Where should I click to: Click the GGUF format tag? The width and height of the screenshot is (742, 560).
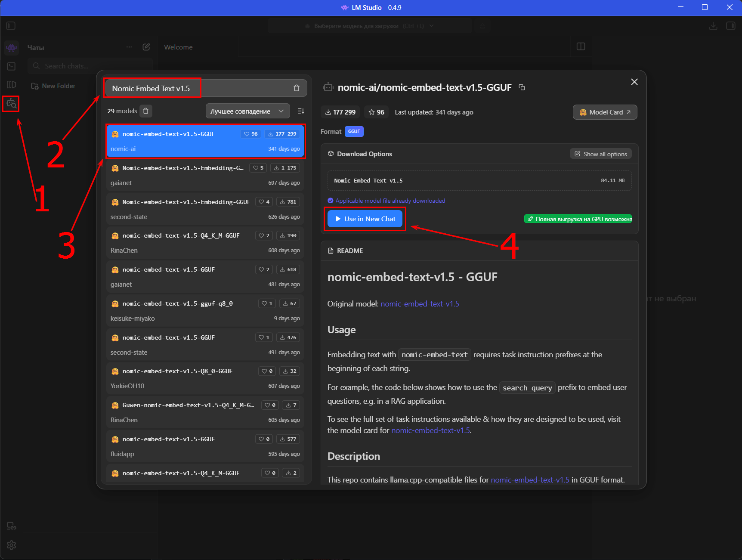354,132
